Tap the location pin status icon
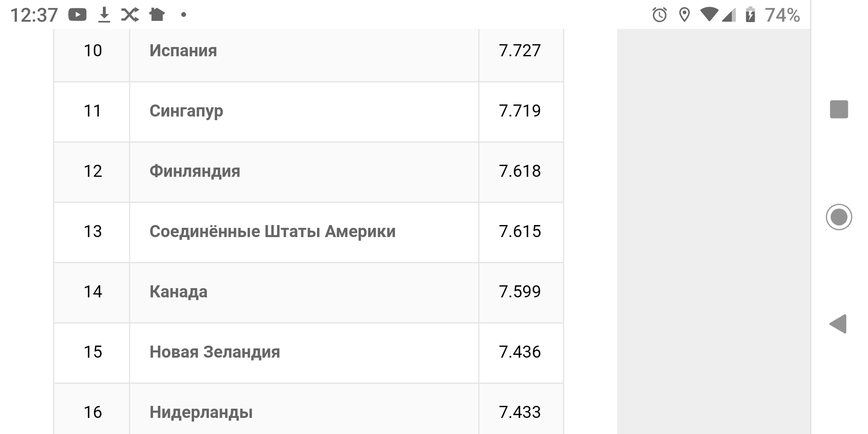 (x=684, y=15)
